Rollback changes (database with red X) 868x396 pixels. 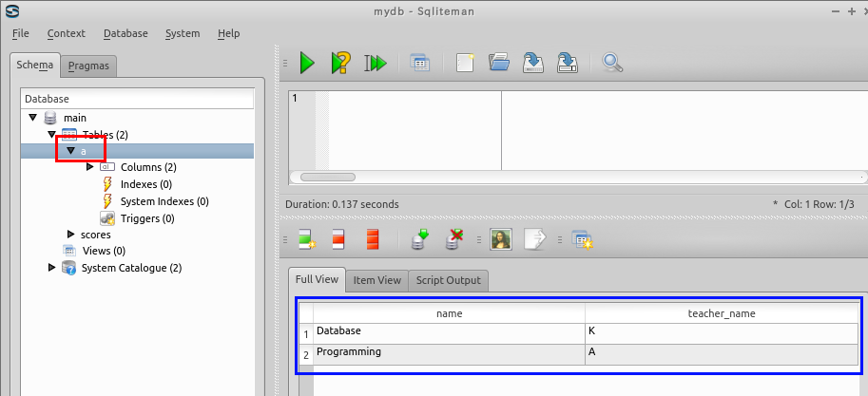pos(453,239)
